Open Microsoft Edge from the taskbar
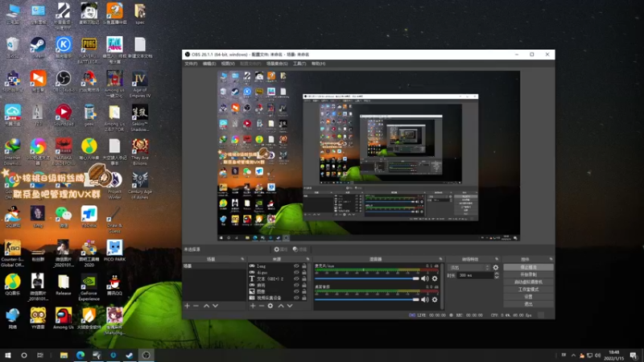The height and width of the screenshot is (362, 644). (80, 355)
